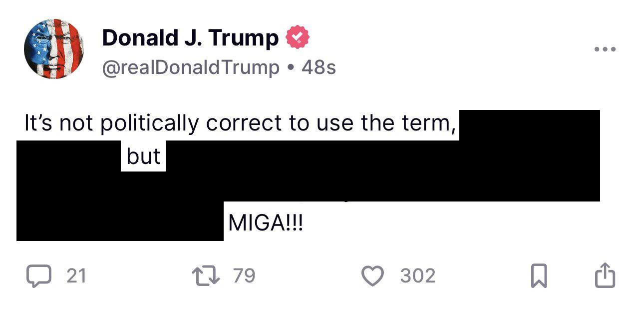Bookmark this post
The height and width of the screenshot is (309, 644).
tap(539, 276)
